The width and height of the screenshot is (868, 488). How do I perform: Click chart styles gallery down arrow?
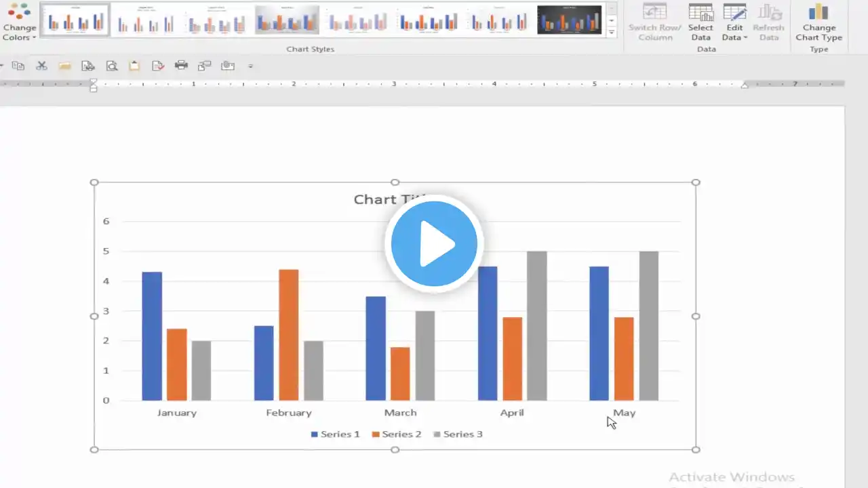pyautogui.click(x=612, y=20)
